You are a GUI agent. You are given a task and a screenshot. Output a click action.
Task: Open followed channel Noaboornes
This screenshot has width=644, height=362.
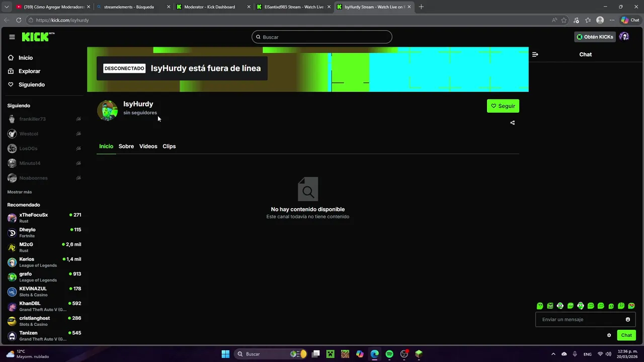click(44, 178)
